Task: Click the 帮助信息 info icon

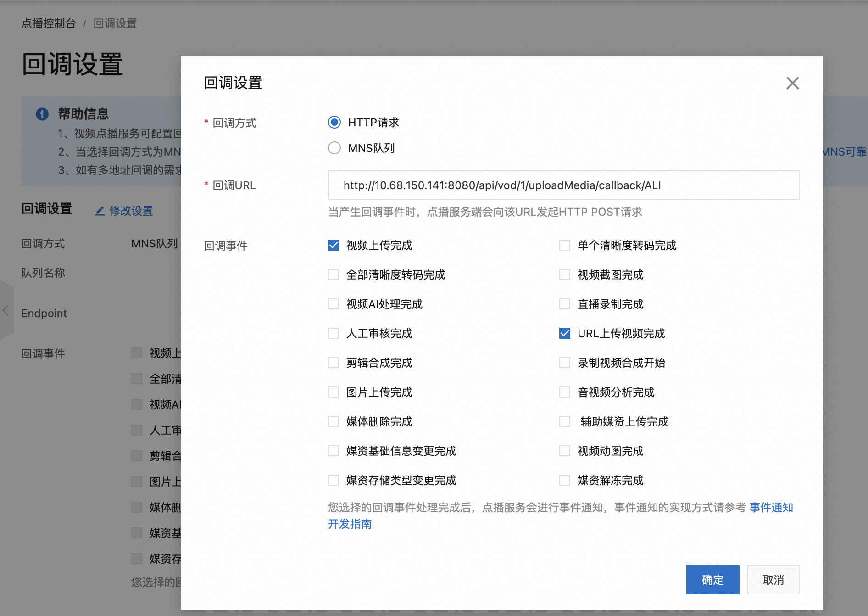Action: tap(42, 114)
